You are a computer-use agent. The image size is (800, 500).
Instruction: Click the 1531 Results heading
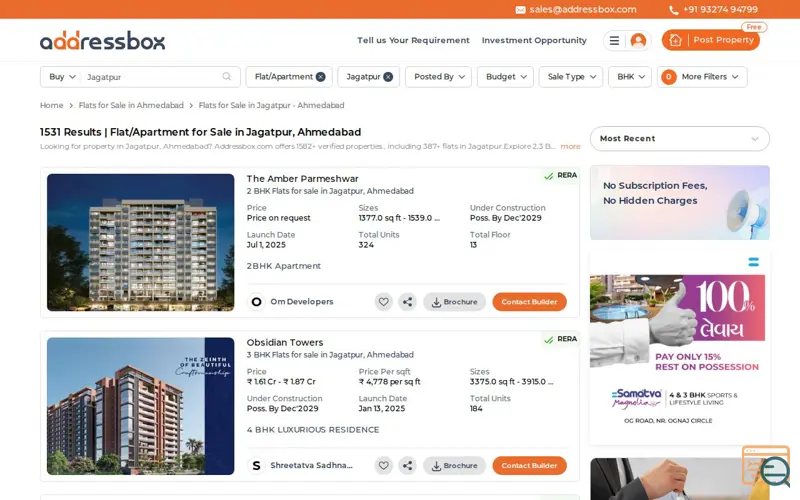(x=201, y=132)
